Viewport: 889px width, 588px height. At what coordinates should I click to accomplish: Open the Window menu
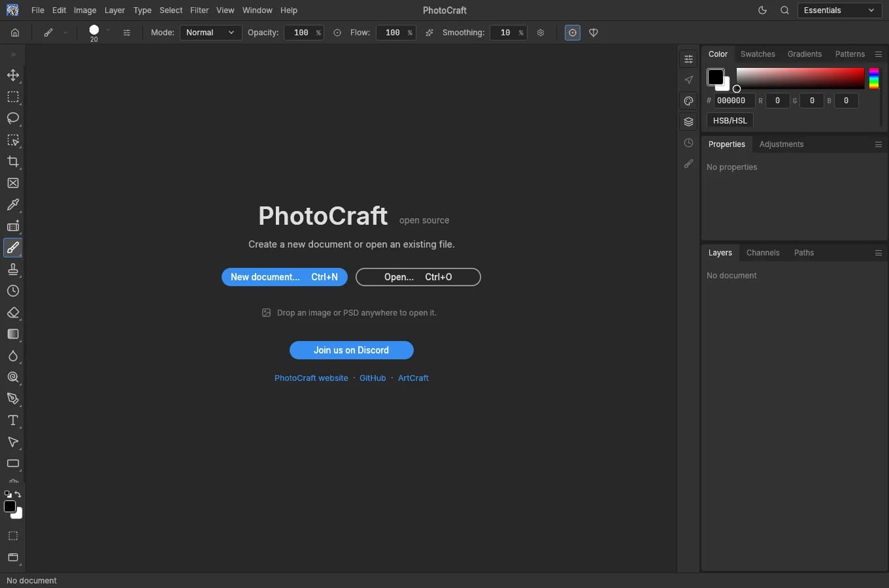(x=257, y=10)
